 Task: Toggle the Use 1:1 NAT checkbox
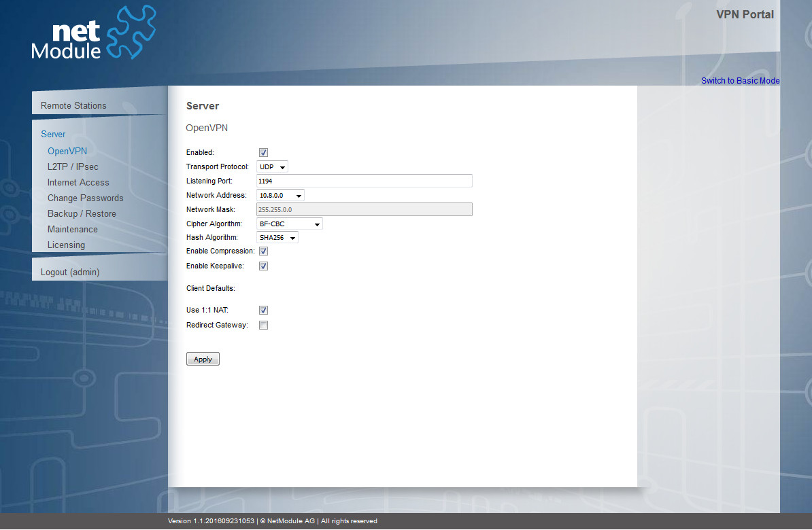click(x=264, y=311)
